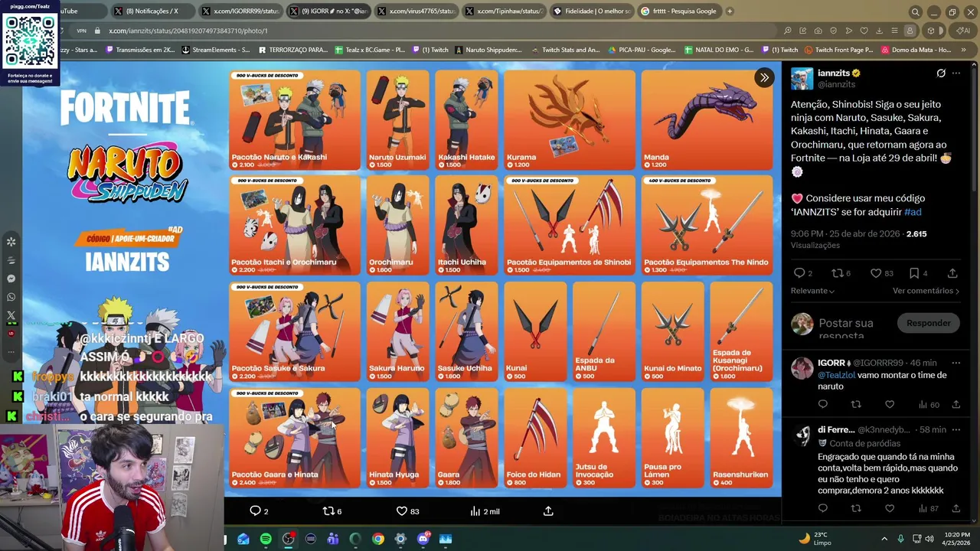Expand Ver comentários link

[x=926, y=291]
